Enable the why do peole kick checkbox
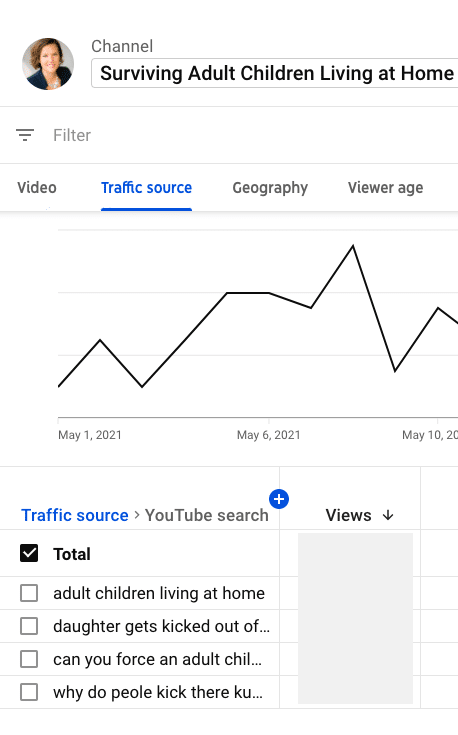The height and width of the screenshot is (735, 458). [29, 692]
